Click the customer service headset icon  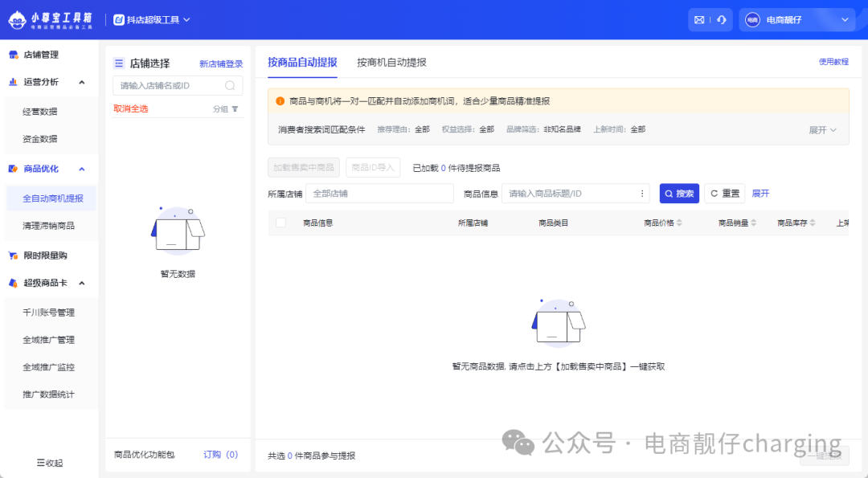[x=721, y=19]
